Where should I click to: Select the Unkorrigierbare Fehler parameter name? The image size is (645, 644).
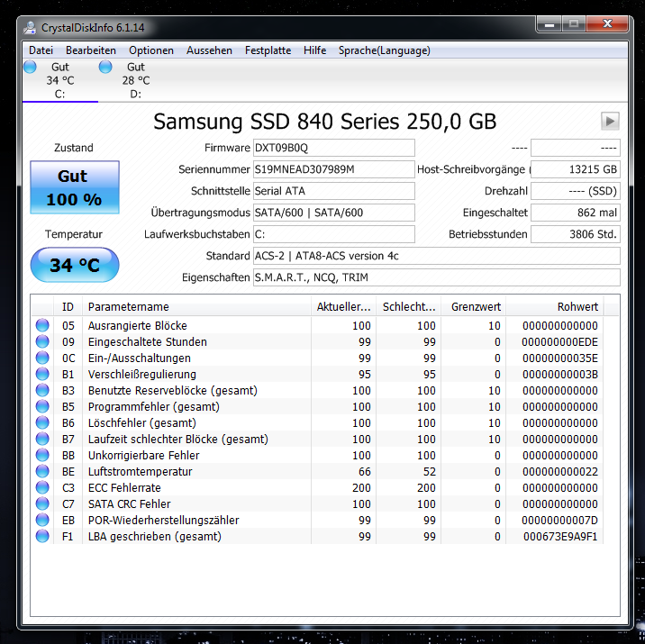pos(143,455)
